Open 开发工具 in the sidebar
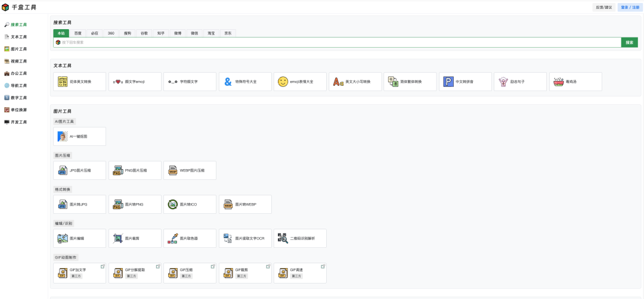 pyautogui.click(x=16, y=122)
